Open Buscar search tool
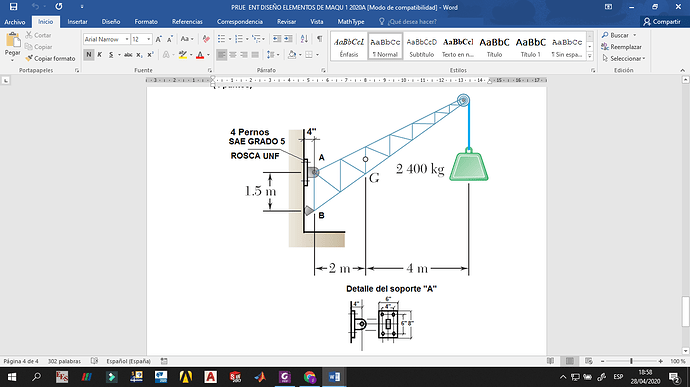 (619, 35)
